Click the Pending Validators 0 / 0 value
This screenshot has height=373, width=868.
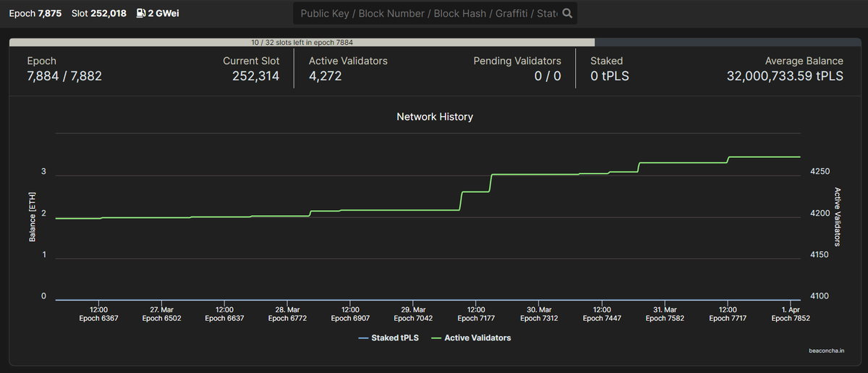[548, 75]
